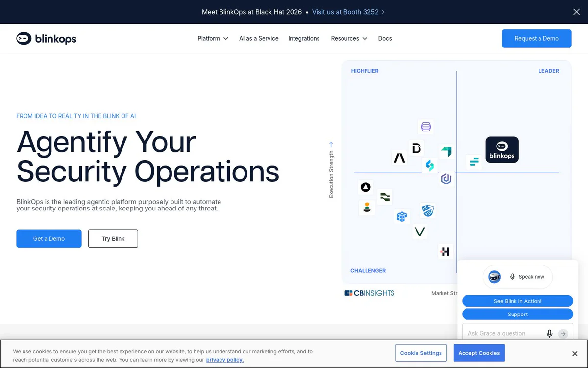Click the blue shield logo on the chart
The width and height of the screenshot is (588, 368).
point(428,210)
